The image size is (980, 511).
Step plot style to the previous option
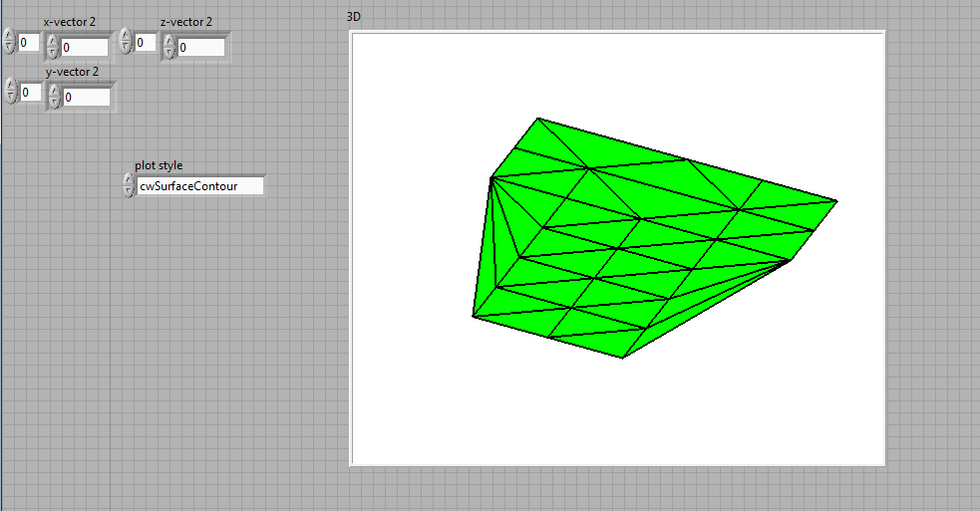129,191
